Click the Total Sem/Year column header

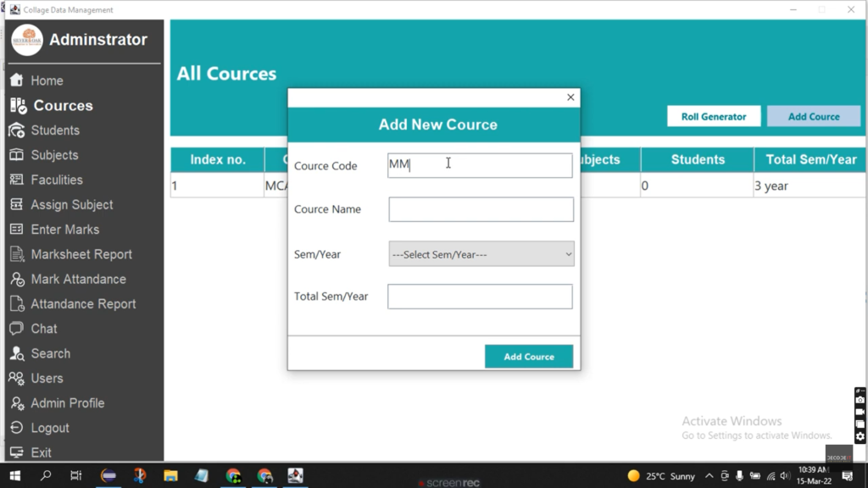pos(811,159)
